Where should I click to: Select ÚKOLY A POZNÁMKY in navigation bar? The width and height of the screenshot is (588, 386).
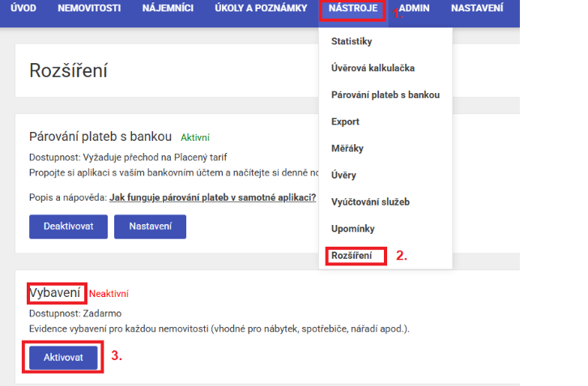(x=261, y=9)
